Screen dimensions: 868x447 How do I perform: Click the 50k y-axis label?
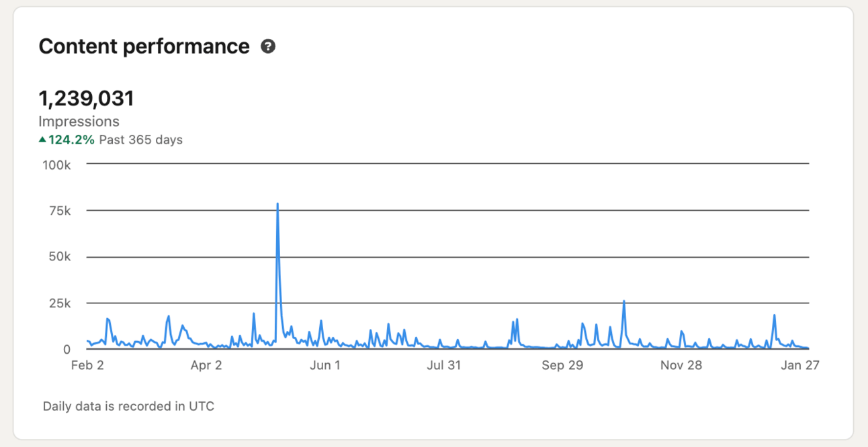[x=59, y=257]
